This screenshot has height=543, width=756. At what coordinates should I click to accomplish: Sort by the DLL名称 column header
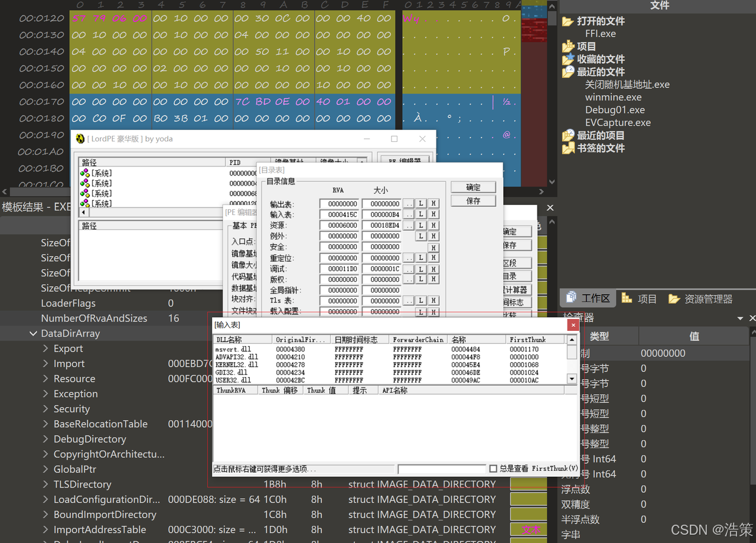[x=243, y=340]
